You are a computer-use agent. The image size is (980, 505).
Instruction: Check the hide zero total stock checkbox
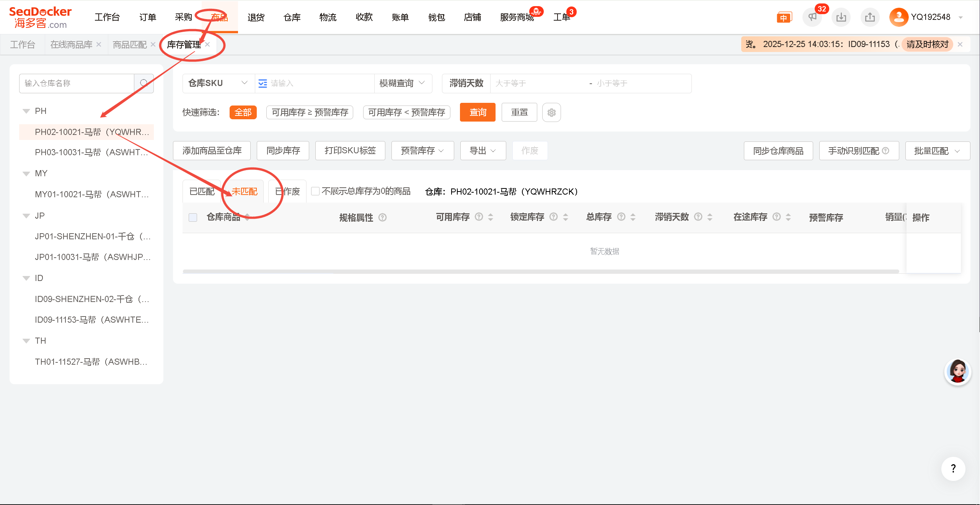315,191
